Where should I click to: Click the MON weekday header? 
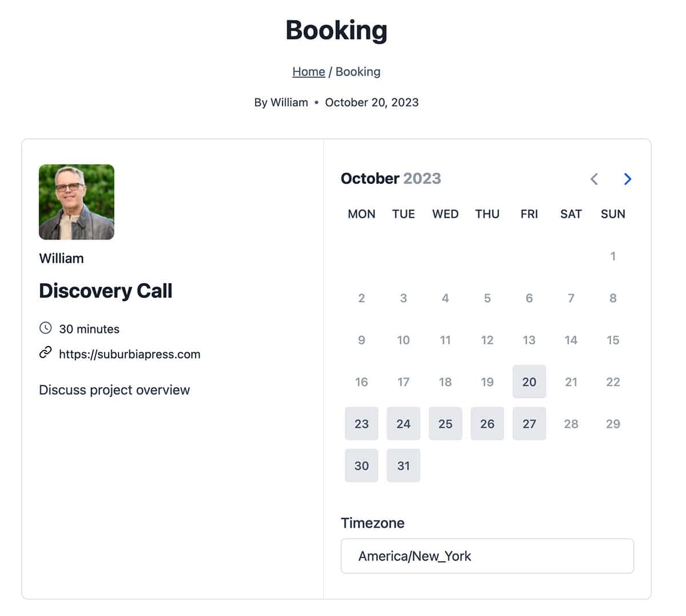tap(361, 214)
